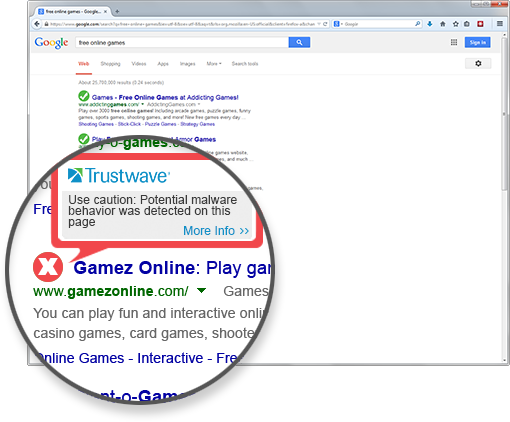Click the Google search input field
The height and width of the screenshot is (422, 510).
182,42
